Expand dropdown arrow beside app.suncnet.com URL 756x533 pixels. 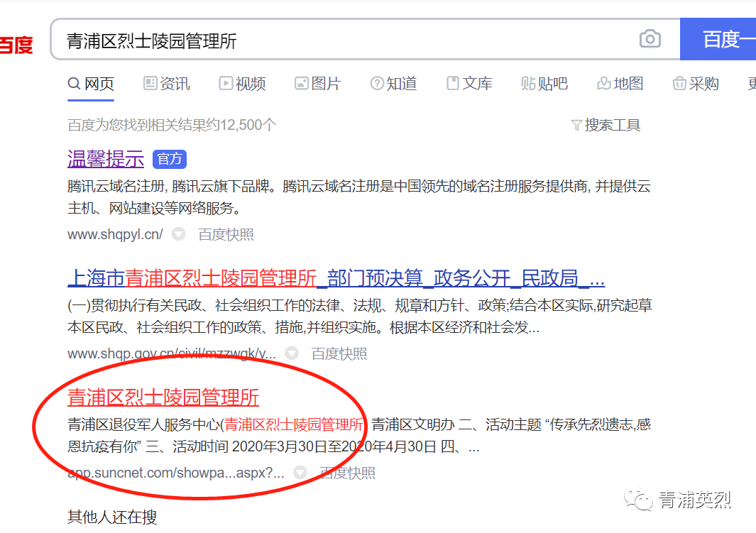click(x=300, y=473)
